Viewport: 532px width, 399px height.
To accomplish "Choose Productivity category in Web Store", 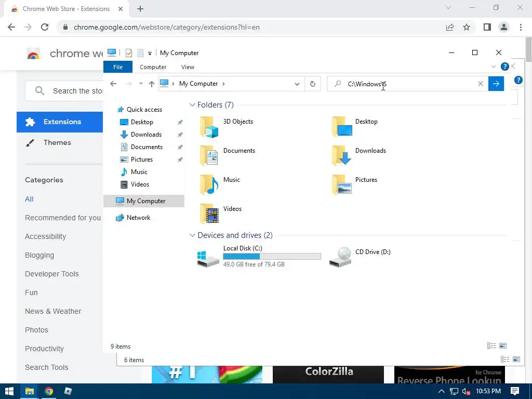I will (x=44, y=349).
